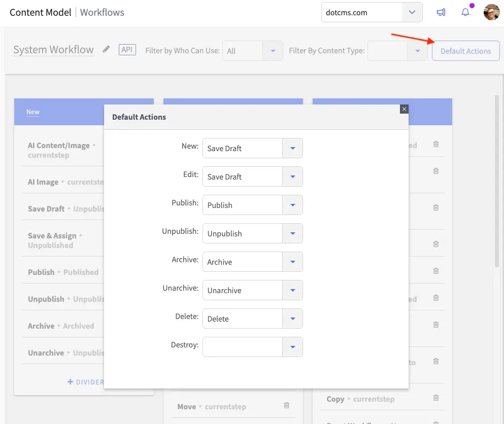The height and width of the screenshot is (424, 504).
Task: Click trash icon next to Move action
Action: point(286,406)
